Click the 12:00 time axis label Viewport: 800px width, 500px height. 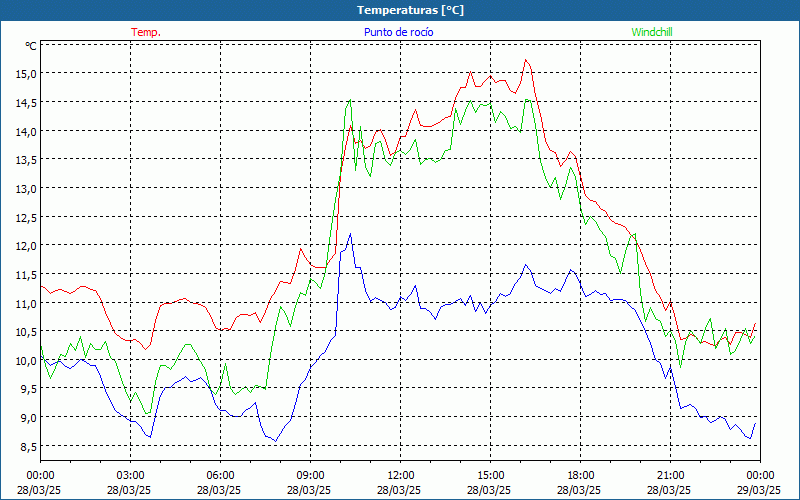(x=401, y=476)
